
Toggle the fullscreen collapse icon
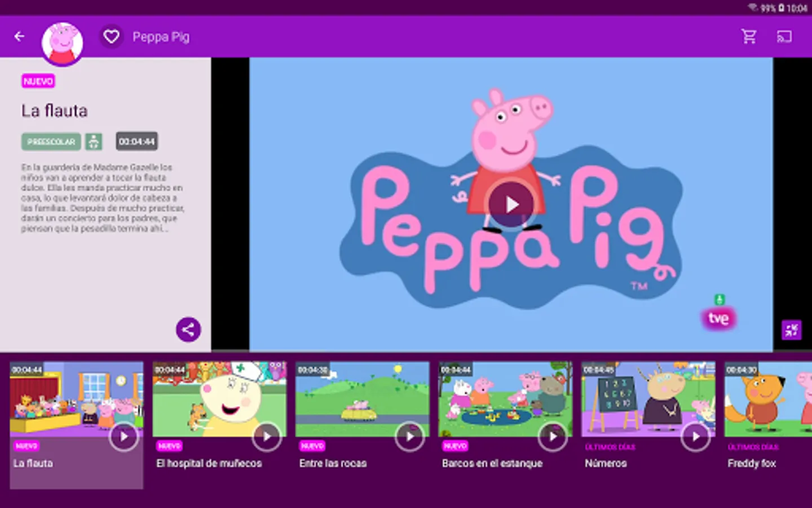click(791, 330)
